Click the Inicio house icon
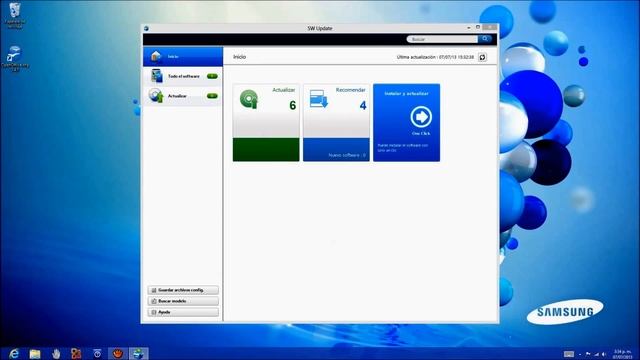640x360 pixels. click(x=156, y=56)
